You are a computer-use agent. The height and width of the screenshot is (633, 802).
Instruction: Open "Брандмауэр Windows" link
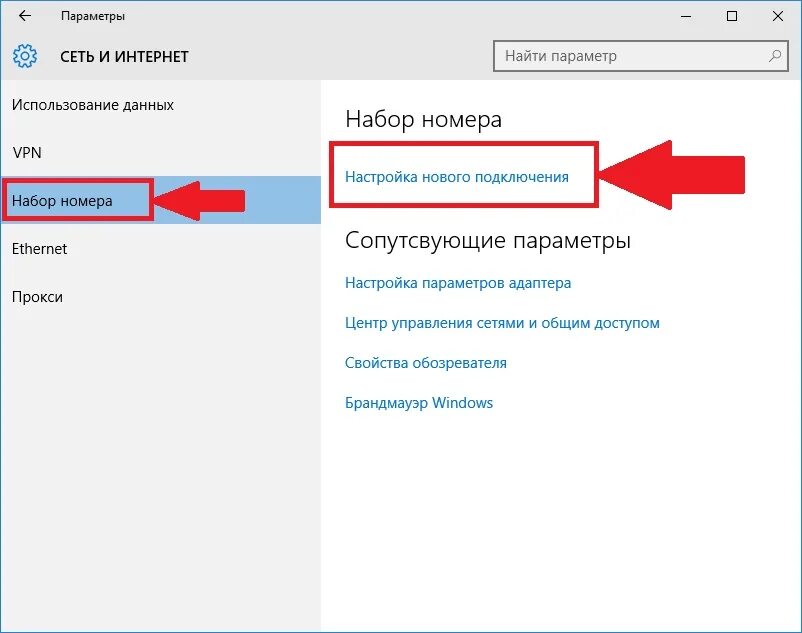(419, 403)
